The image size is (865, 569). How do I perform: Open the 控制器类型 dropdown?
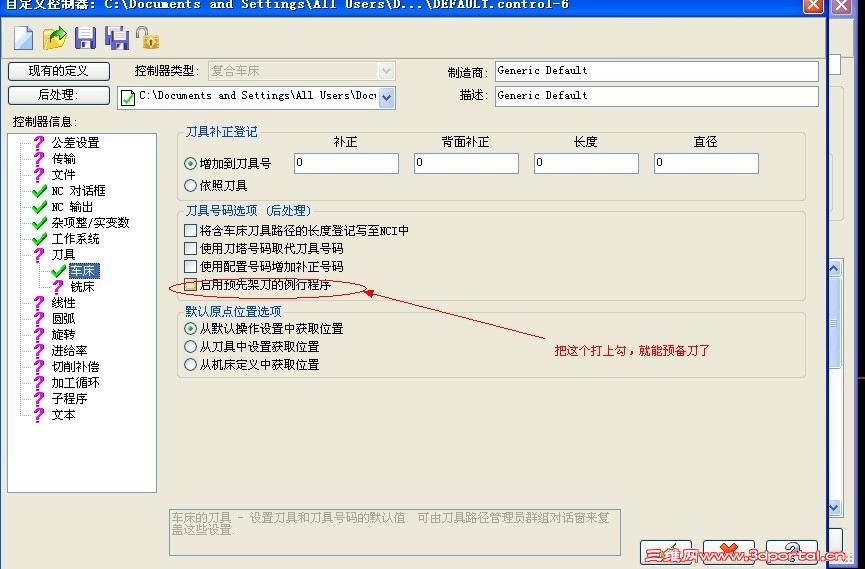386,71
